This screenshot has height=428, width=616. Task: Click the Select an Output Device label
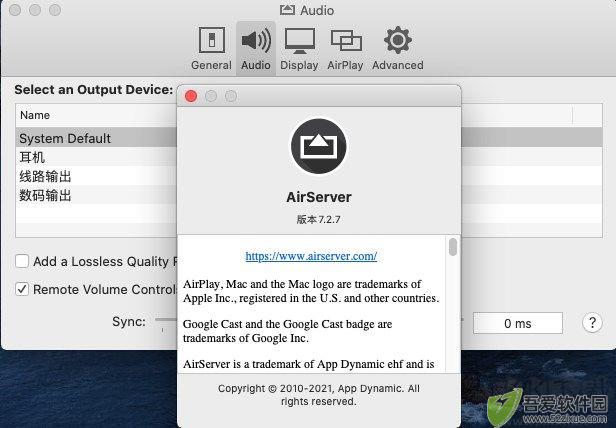pyautogui.click(x=94, y=90)
